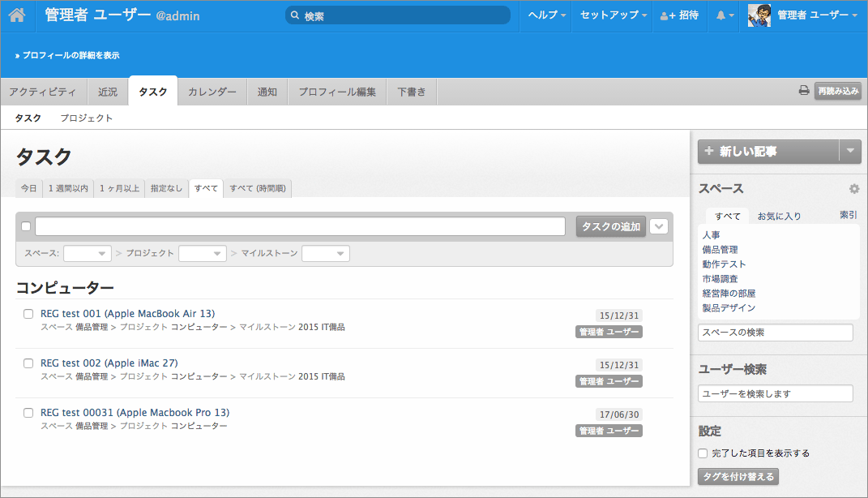Viewport: 868px width, 498px height.
Task: Click the タグを付け替える button
Action: coord(738,476)
